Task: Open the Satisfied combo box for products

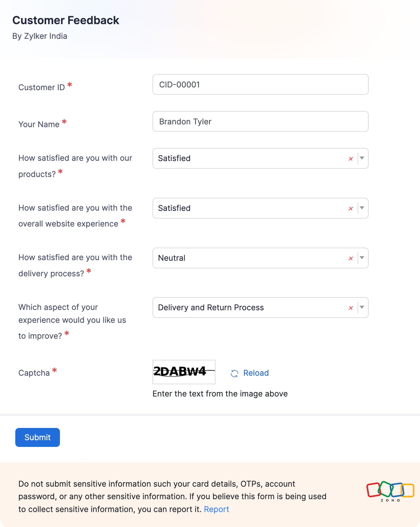Action: [245, 158]
